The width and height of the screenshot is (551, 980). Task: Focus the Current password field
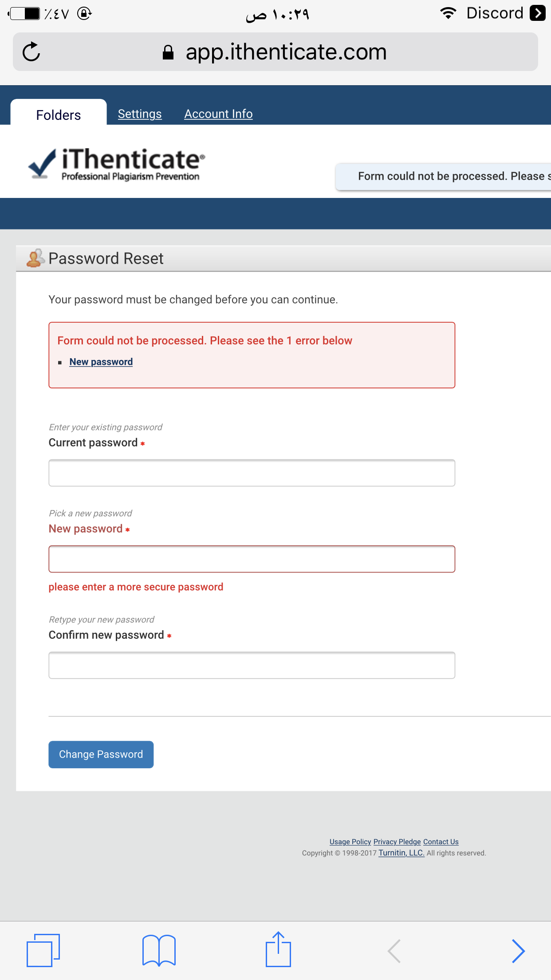click(x=252, y=473)
